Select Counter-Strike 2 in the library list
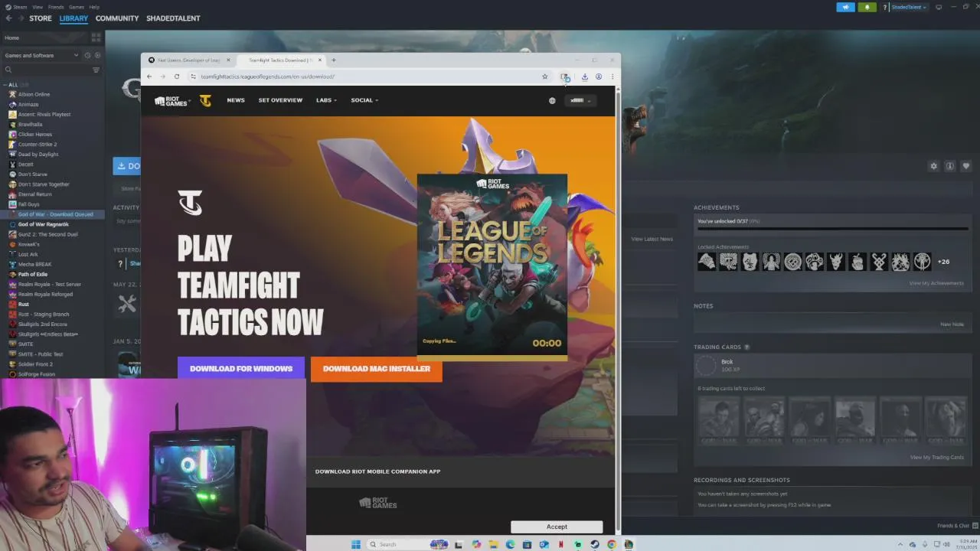980x551 pixels. pos(38,144)
